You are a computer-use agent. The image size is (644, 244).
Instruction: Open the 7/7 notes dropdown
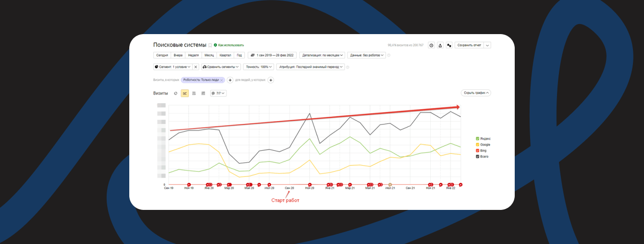coord(218,93)
